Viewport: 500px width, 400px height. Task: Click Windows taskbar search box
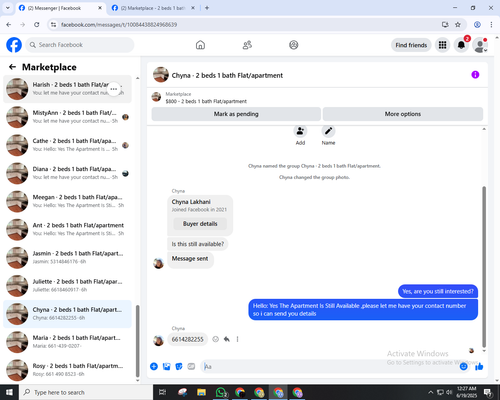click(86, 392)
